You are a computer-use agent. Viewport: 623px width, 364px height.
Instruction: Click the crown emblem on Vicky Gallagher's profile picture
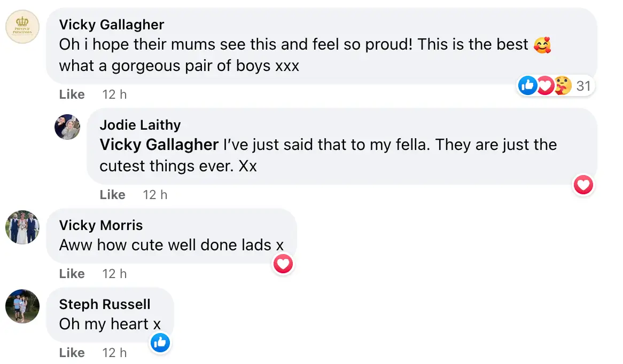(22, 27)
